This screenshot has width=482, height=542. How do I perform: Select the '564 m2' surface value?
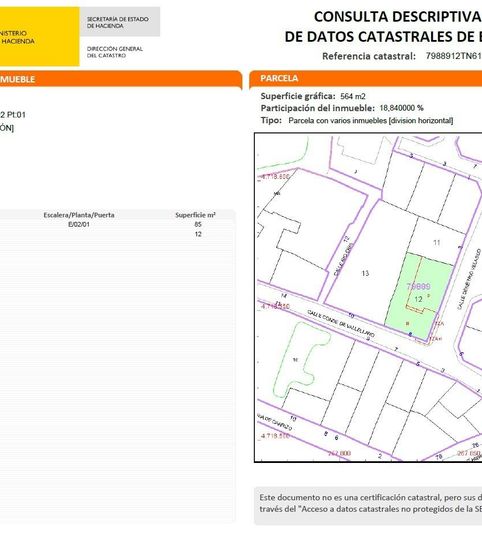353,96
